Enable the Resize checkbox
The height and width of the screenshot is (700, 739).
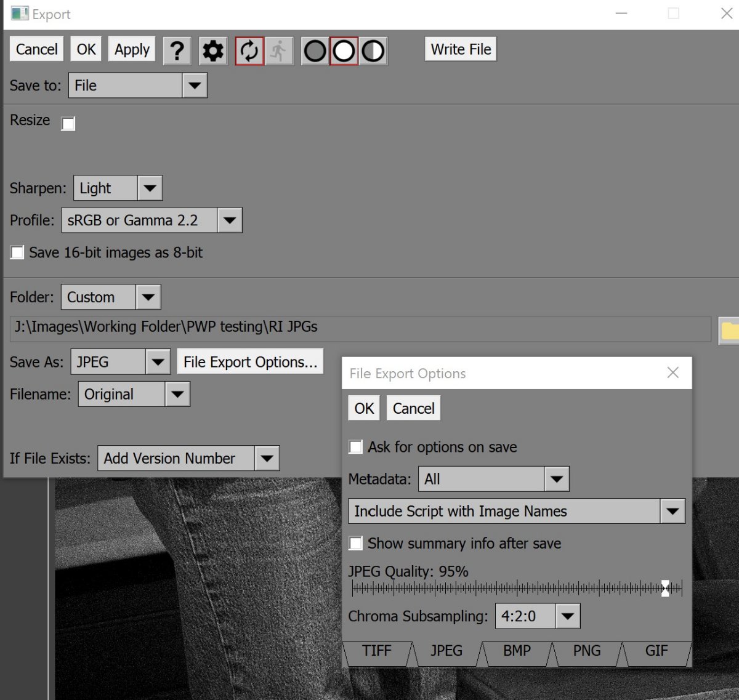click(68, 124)
